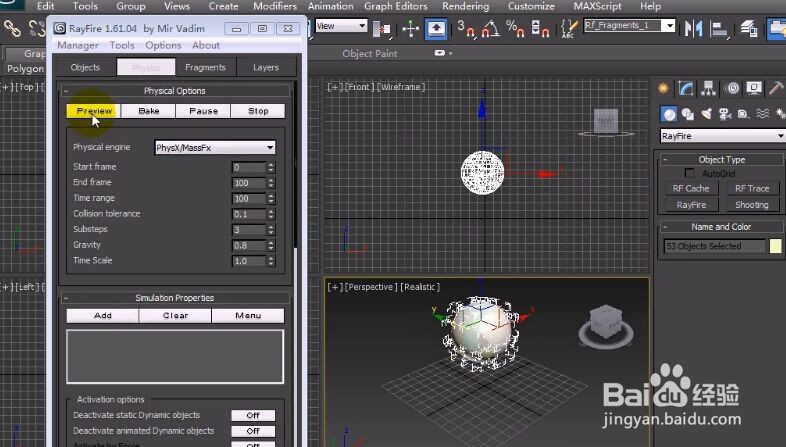Switch to RayFire Objects tab
This screenshot has width=786, height=447.
coord(85,67)
